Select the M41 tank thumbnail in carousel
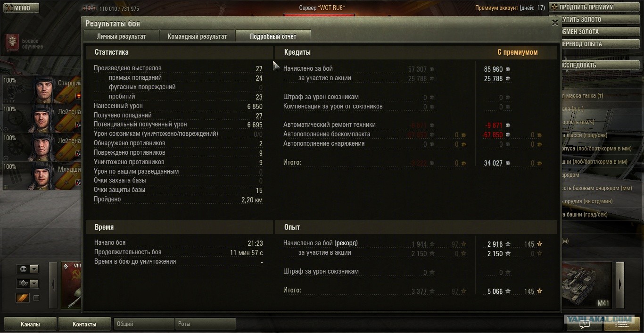 click(x=587, y=285)
